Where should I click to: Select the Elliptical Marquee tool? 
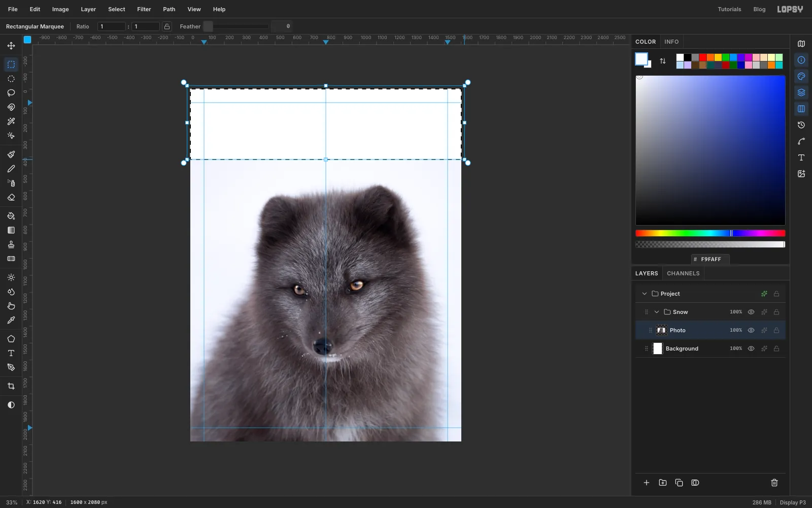[11, 79]
